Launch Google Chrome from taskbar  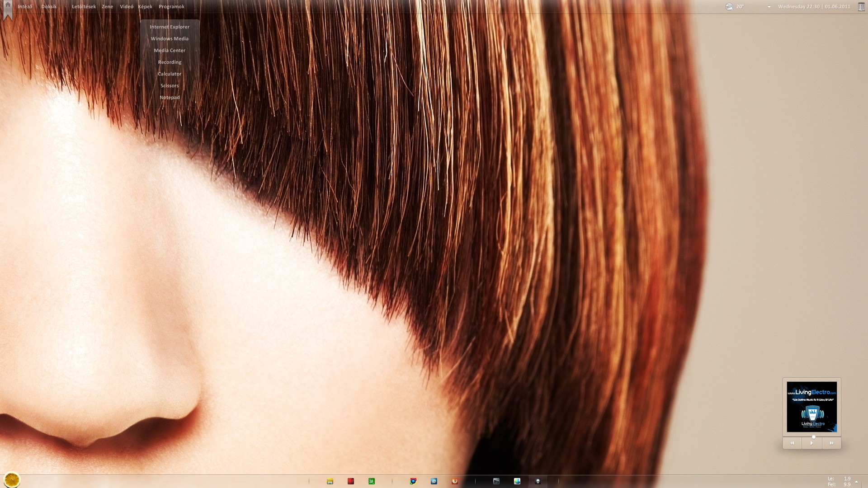(413, 481)
